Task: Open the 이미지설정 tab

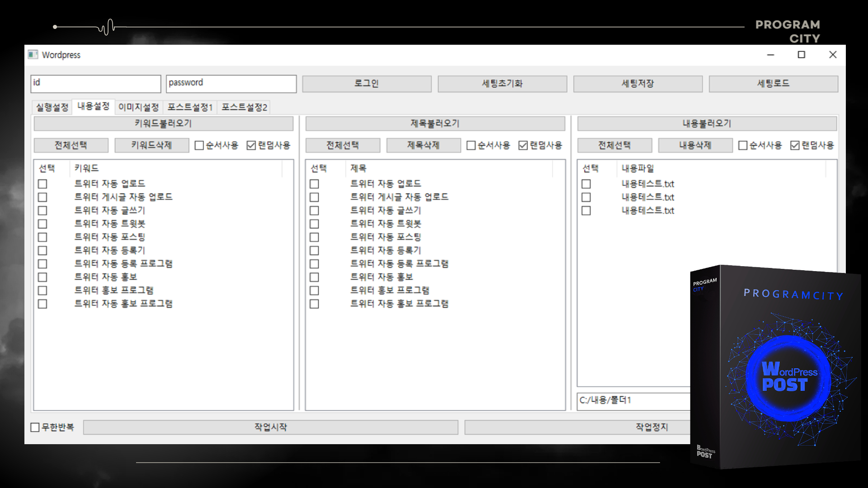Action: coord(139,107)
